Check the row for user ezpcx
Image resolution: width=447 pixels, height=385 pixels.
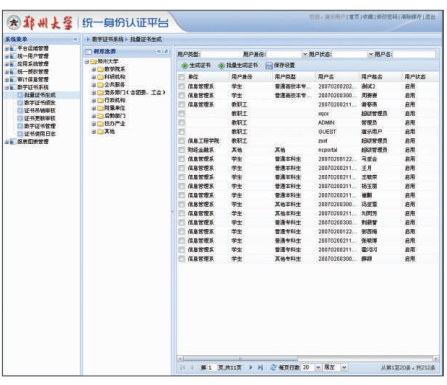tap(182, 114)
